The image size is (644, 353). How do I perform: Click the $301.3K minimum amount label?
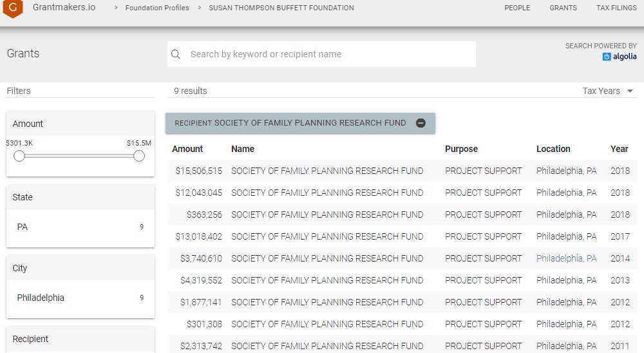point(19,143)
